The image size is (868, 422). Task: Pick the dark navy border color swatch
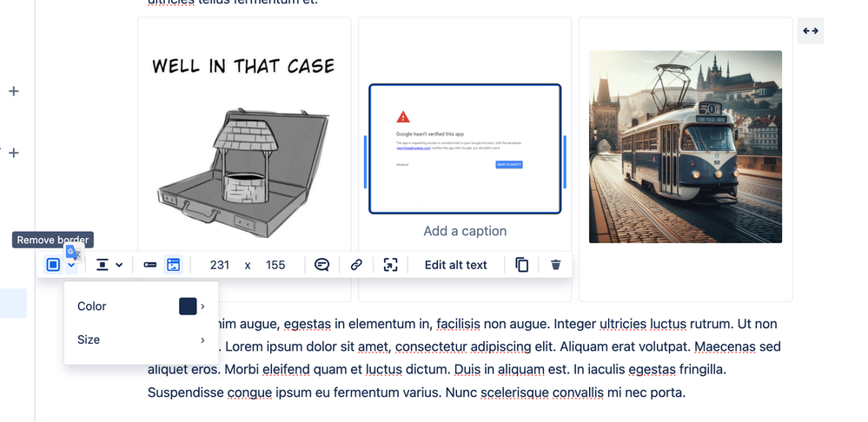coord(188,307)
